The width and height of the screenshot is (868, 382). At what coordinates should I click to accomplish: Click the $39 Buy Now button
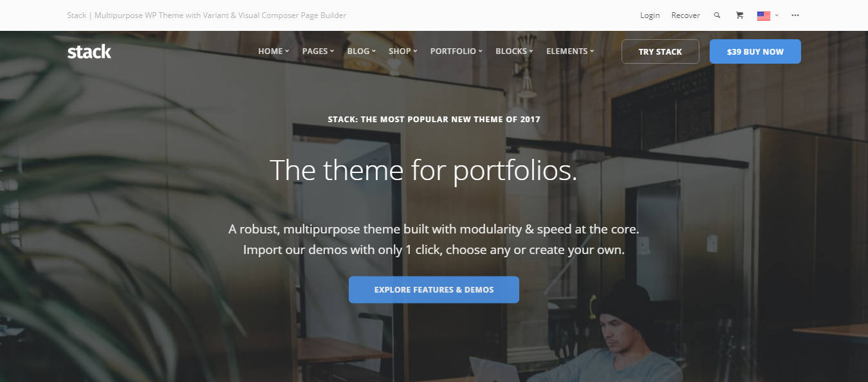755,51
